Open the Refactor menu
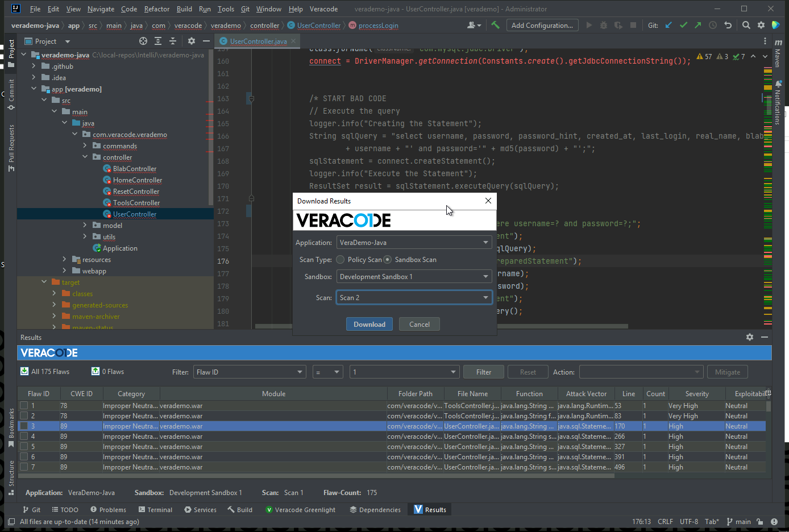 [157, 9]
